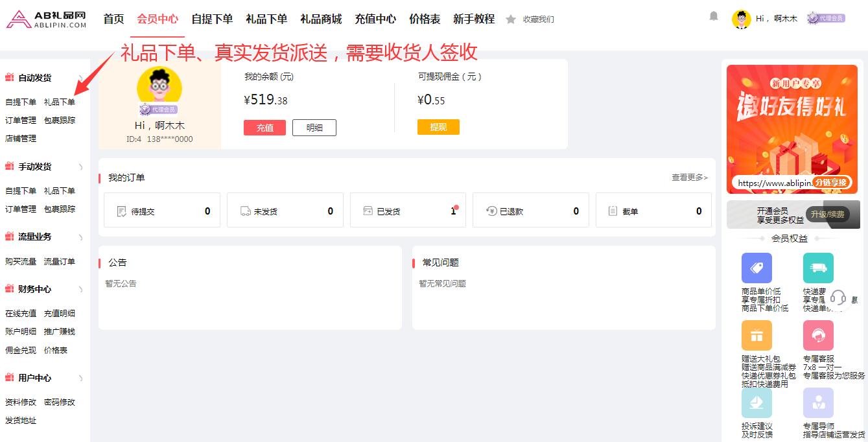Click the 专属导师 mentor icon
868x442 pixels.
point(818,403)
